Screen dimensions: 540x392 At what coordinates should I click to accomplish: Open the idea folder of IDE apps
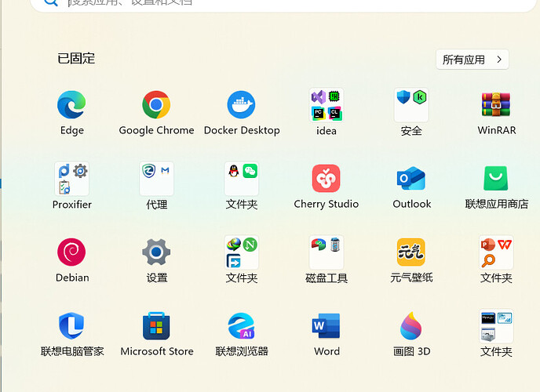(x=327, y=104)
